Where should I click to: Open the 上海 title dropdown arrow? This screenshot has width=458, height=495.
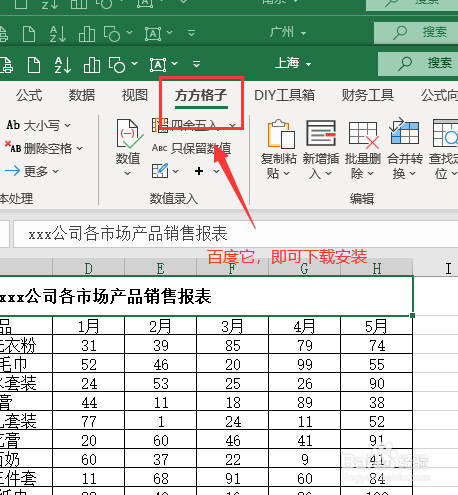pyautogui.click(x=308, y=64)
